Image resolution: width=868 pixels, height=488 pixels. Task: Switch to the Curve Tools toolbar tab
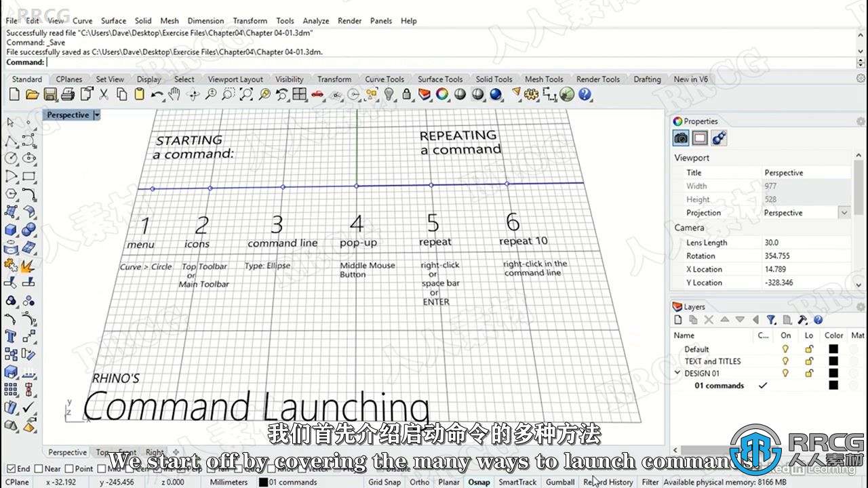[384, 79]
